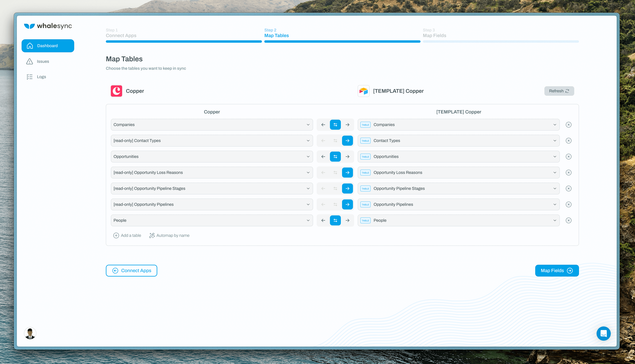Open Airtable People table dropdown
This screenshot has width=635, height=364.
[458, 221]
